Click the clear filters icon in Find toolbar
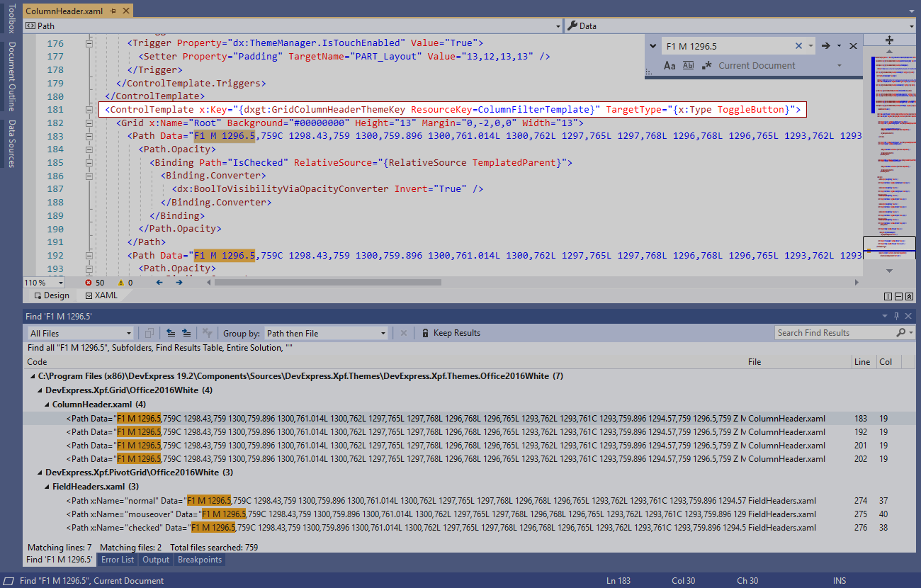 coord(208,333)
